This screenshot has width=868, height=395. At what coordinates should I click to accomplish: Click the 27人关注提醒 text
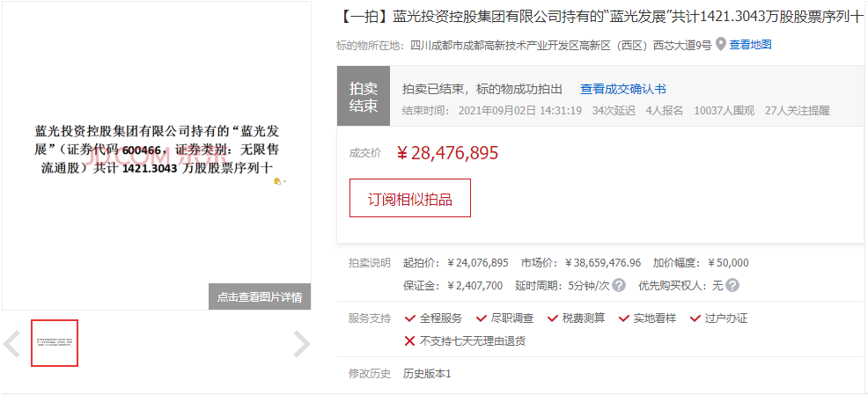pos(798,110)
